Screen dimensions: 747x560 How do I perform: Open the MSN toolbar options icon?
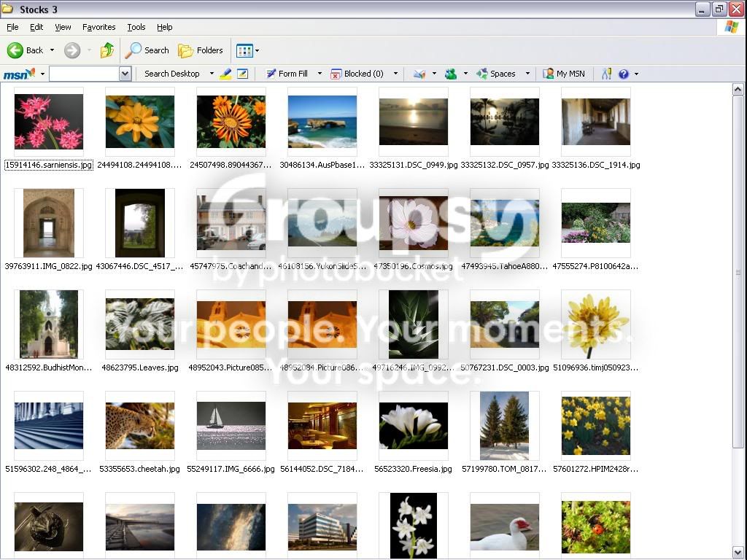point(606,74)
